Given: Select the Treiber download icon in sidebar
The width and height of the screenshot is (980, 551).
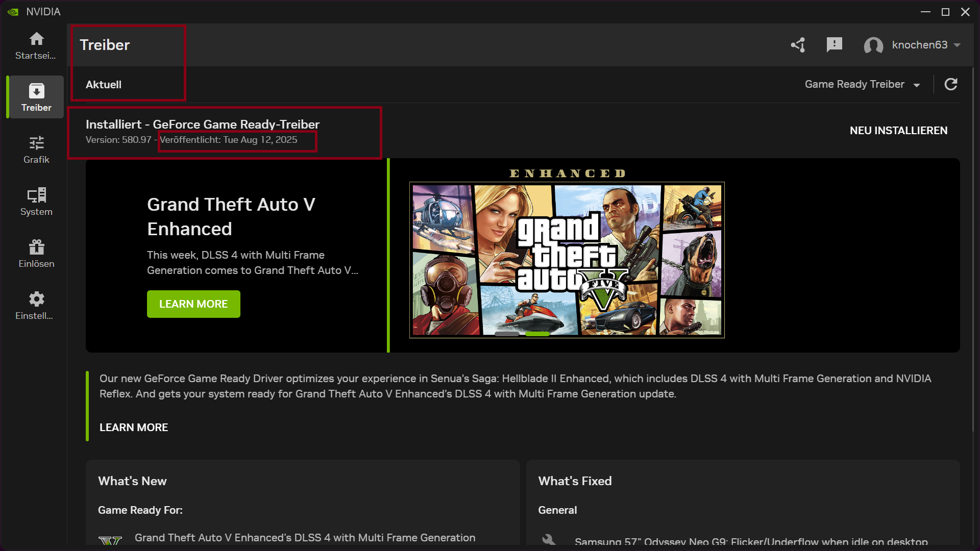Looking at the screenshot, I should 36,91.
